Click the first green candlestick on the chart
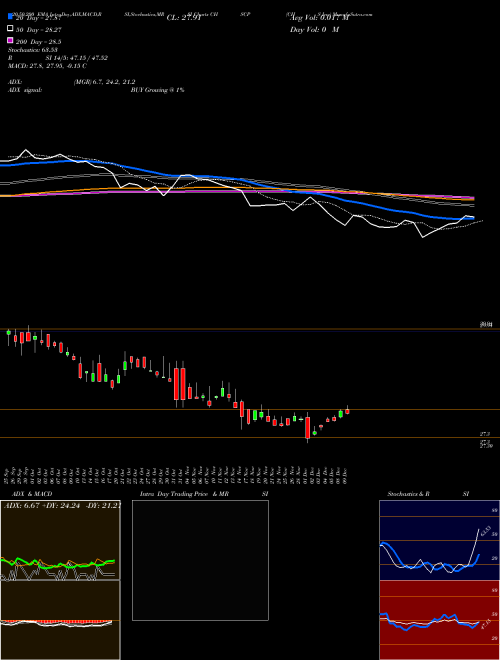Image resolution: width=500 pixels, height=660 pixels. (x=8, y=335)
